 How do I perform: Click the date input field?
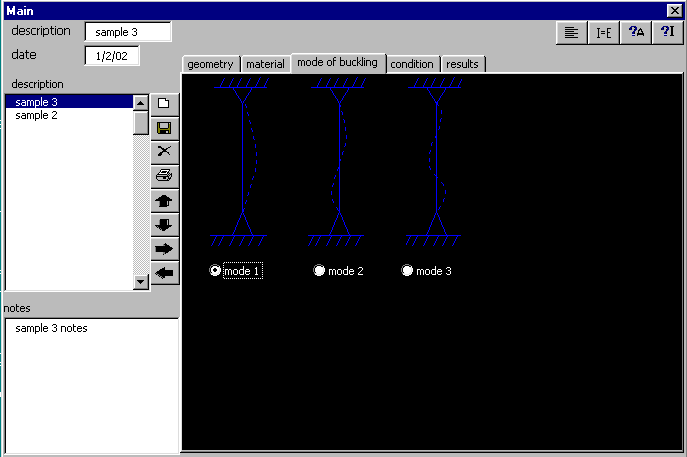[x=112, y=56]
